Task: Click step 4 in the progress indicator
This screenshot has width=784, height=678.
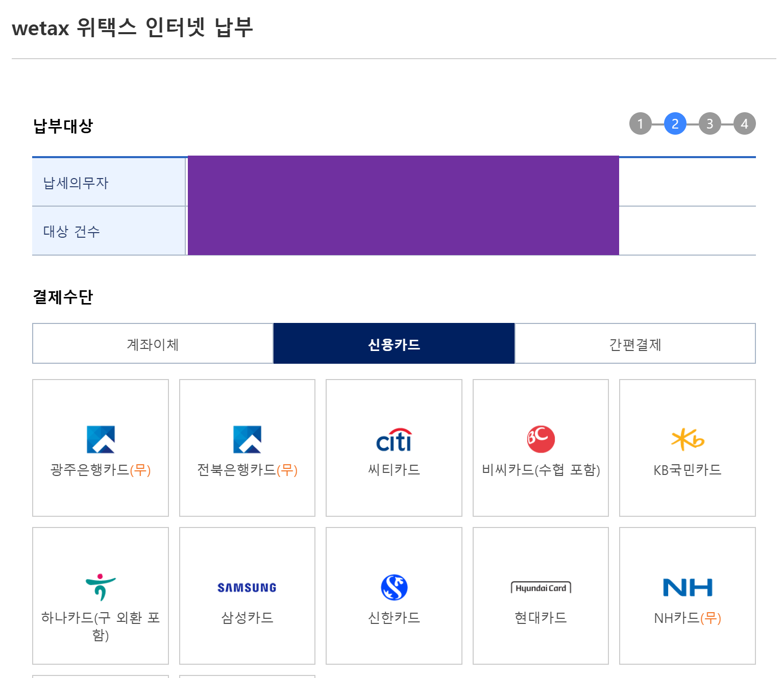Action: coord(745,123)
